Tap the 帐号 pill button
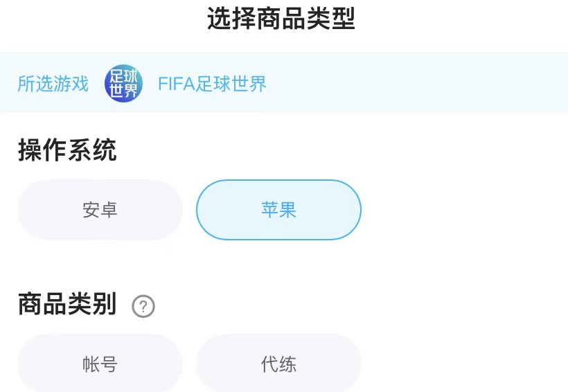Viewport: 568px width, 392px height. point(100,364)
